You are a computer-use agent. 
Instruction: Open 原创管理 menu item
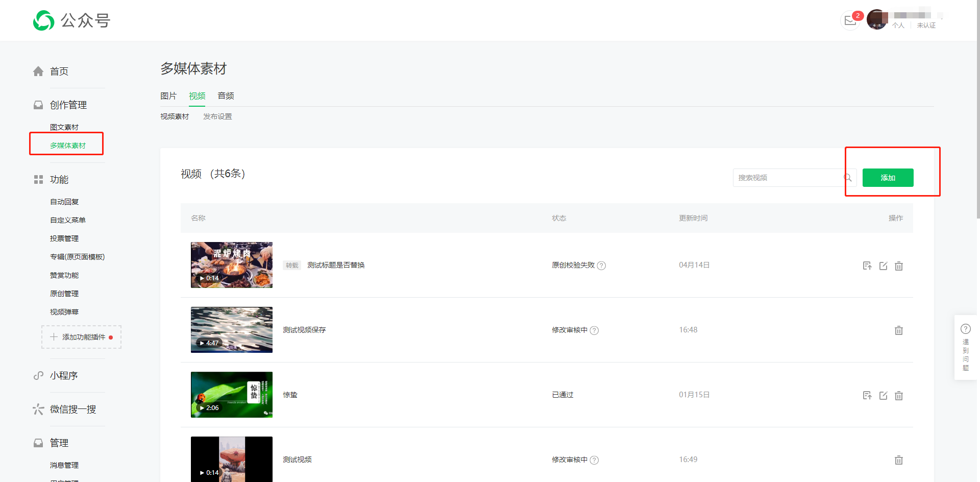[x=64, y=294]
